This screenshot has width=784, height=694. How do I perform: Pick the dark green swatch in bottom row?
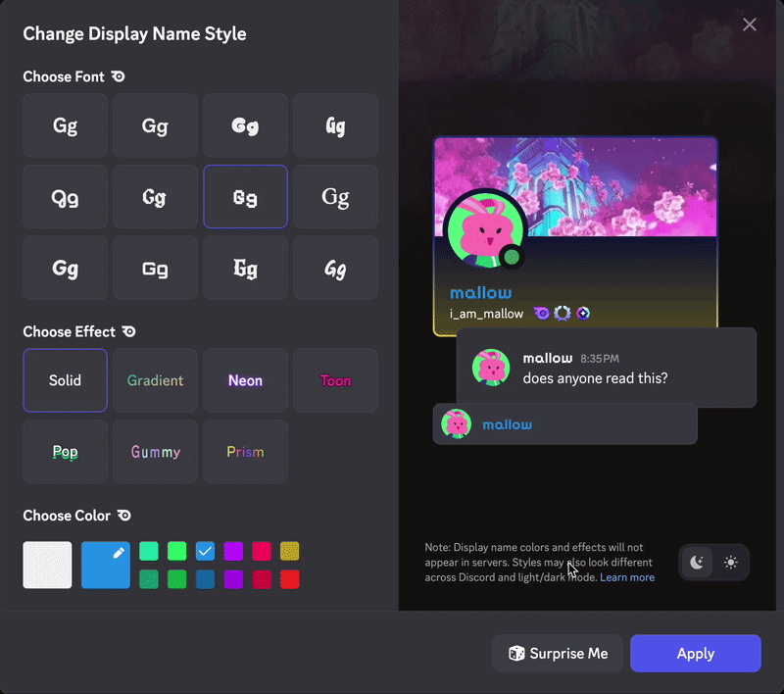177,579
